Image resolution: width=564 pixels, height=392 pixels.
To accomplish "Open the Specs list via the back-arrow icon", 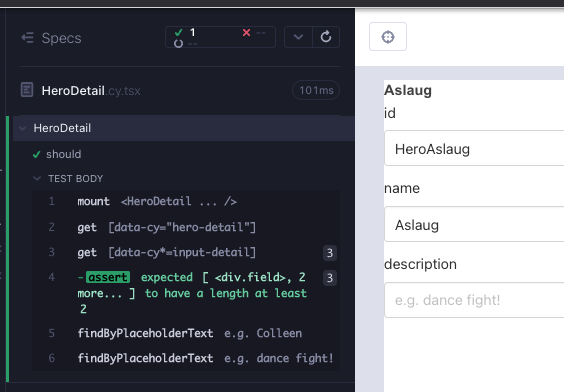I will (27, 38).
